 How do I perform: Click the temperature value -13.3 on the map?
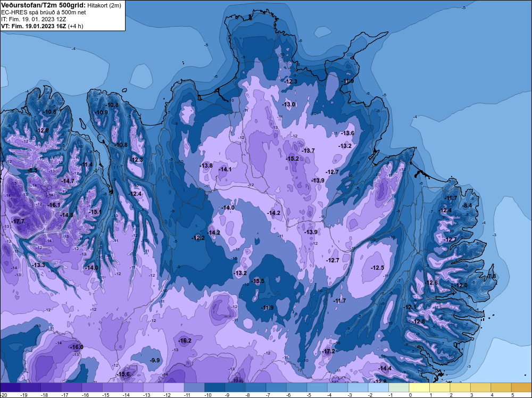pyautogui.click(x=39, y=265)
